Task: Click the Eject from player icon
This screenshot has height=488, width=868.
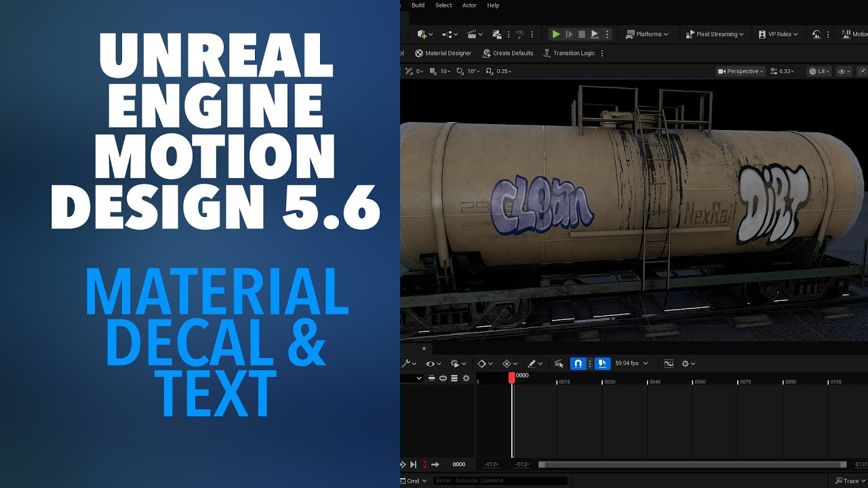Action: 595,34
